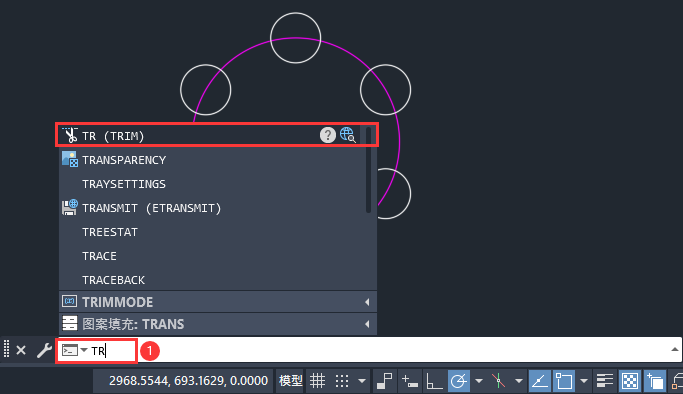
Task: Toggle dynamic input in status bar
Action: tap(409, 381)
